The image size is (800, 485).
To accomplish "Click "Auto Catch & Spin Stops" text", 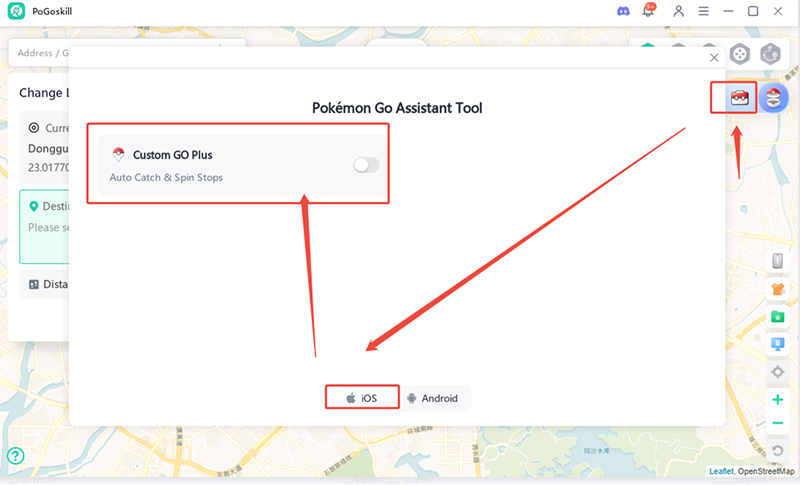I will [x=166, y=177].
